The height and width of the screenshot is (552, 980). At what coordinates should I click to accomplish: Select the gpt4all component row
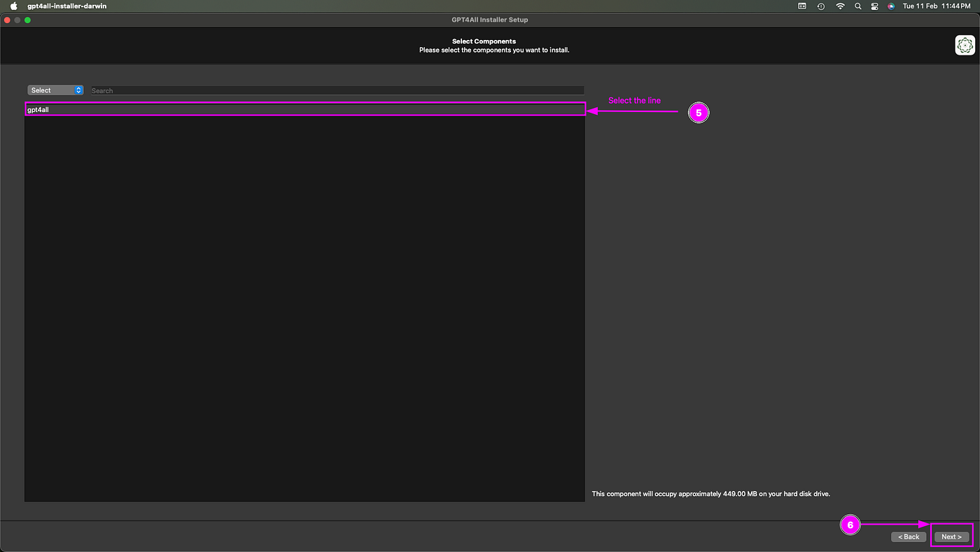click(x=305, y=109)
